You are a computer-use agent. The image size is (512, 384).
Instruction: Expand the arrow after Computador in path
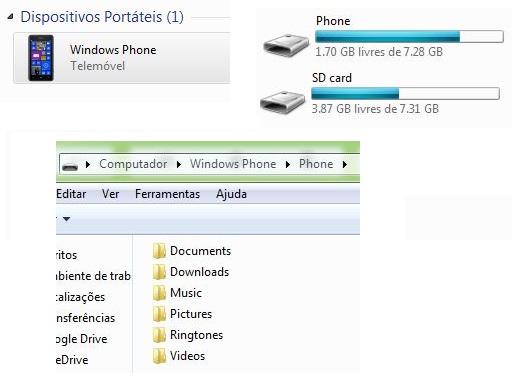point(179,164)
